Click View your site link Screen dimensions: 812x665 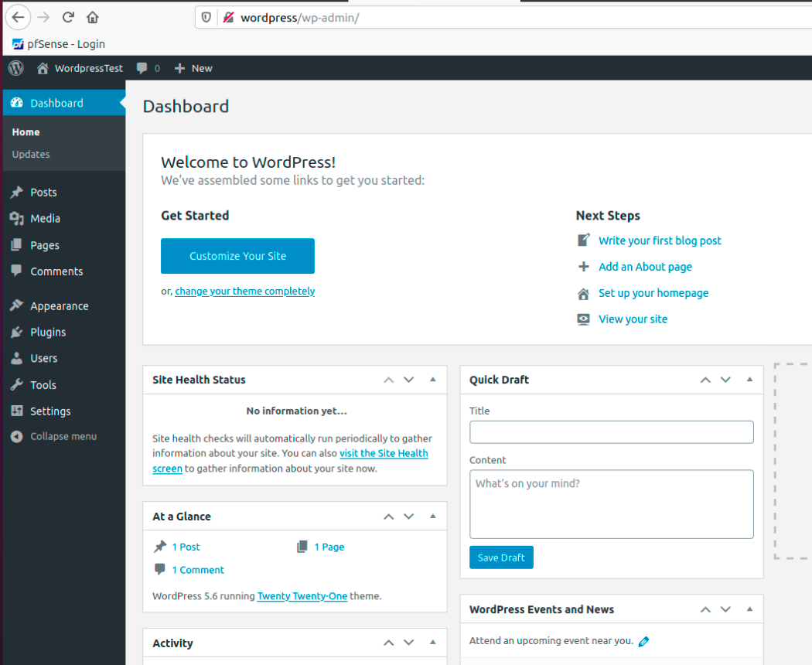coord(633,319)
